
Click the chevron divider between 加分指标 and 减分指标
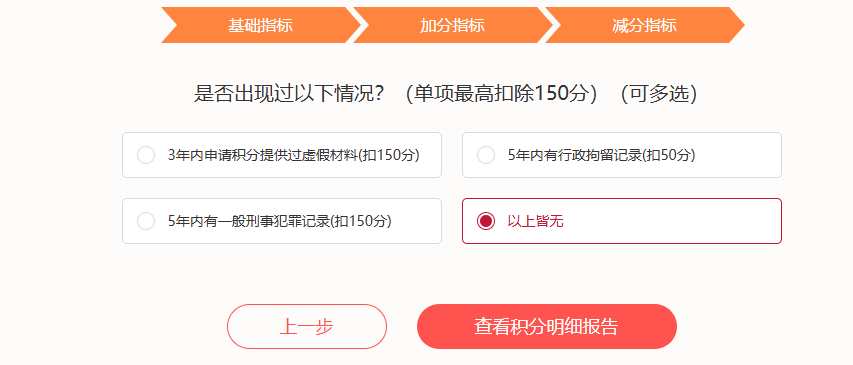549,25
